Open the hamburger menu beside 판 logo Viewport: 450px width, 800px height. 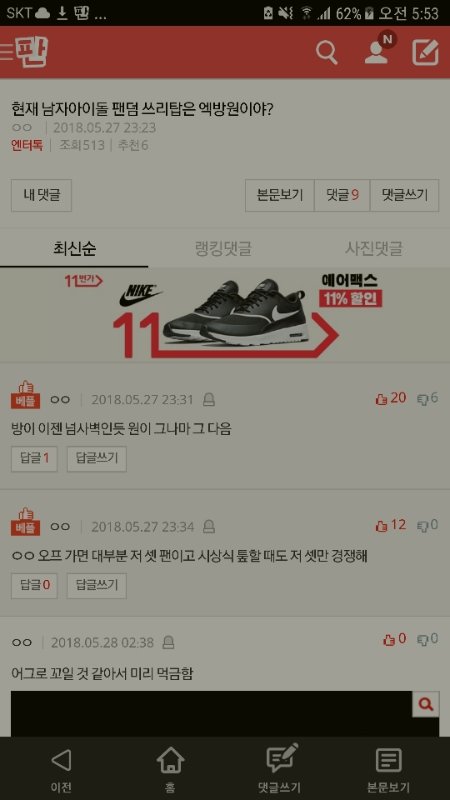6,53
